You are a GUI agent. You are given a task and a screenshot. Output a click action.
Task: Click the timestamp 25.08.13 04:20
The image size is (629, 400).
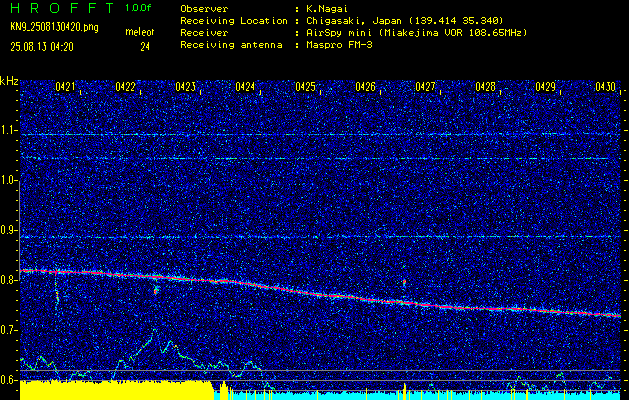(42, 47)
